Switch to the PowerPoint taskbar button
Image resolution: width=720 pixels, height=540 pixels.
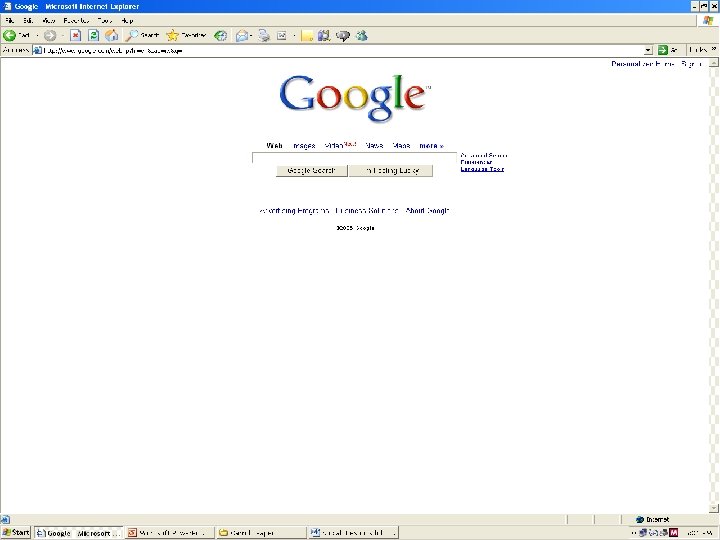coord(169,533)
